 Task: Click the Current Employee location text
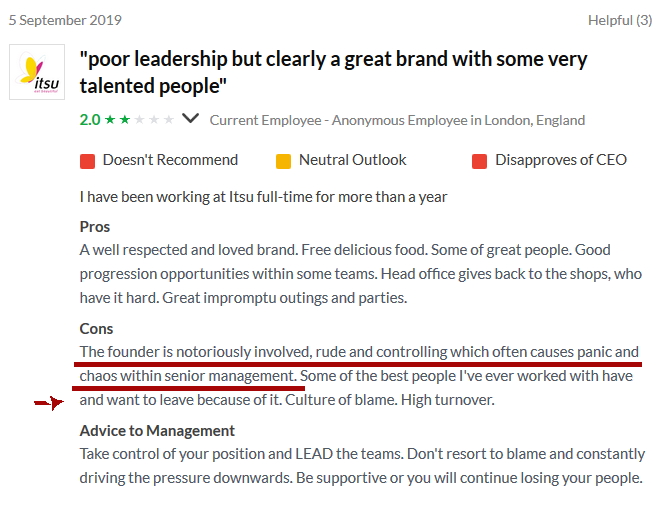click(x=397, y=120)
